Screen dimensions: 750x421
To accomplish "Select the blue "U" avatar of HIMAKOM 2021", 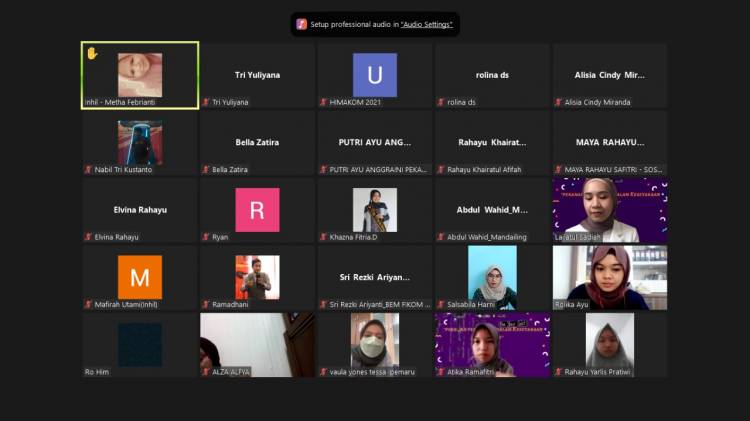I will 375,75.
